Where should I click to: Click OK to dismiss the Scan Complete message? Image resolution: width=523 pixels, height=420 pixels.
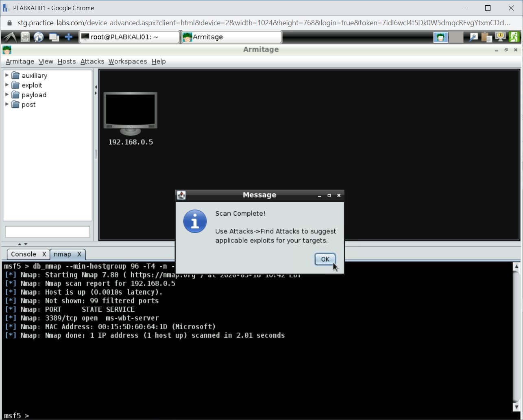pos(325,259)
